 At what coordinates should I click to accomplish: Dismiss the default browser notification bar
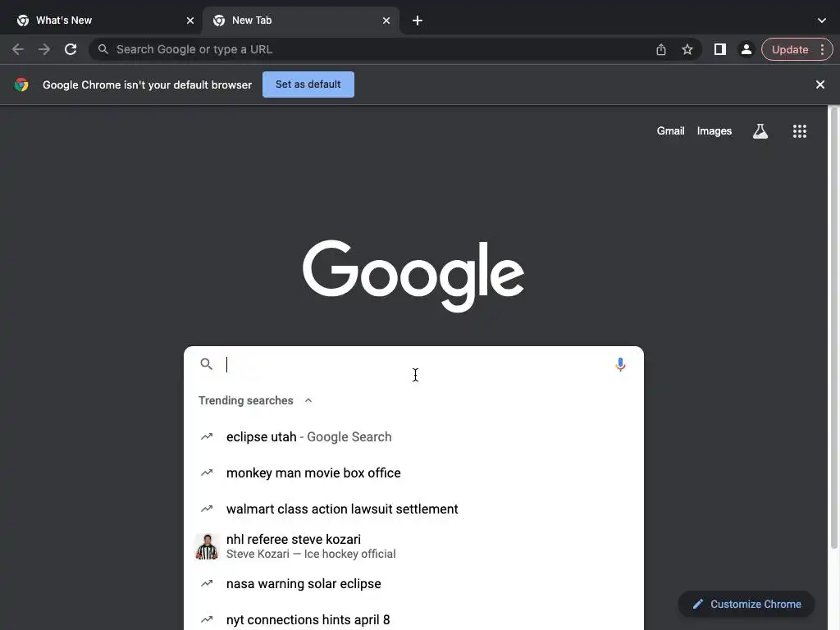(820, 84)
